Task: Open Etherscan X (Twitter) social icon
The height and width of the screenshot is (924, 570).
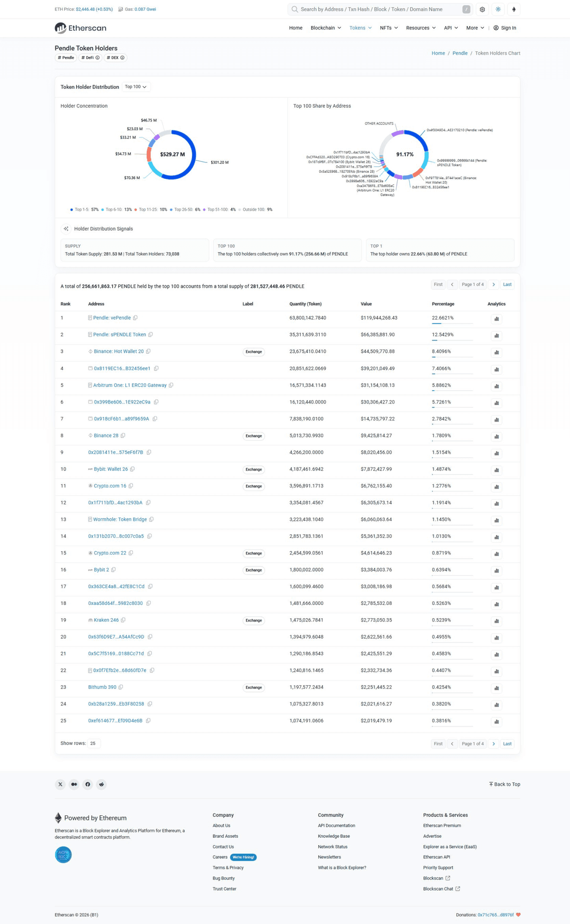Action: [x=60, y=784]
